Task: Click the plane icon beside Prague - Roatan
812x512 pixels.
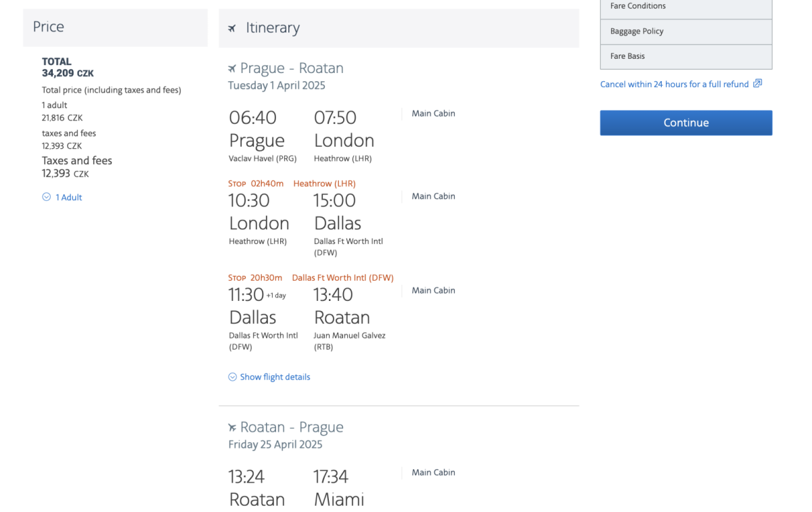Action: point(232,68)
